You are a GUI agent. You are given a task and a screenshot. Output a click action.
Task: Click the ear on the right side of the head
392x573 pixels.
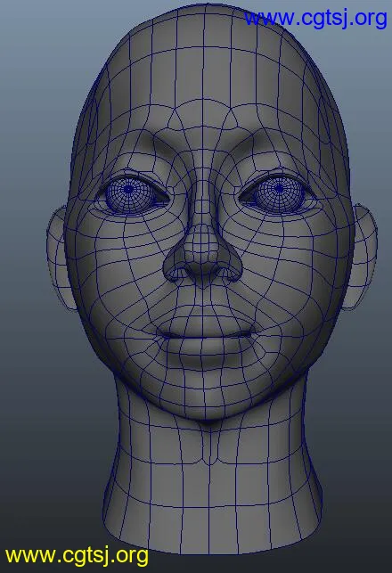click(362, 257)
